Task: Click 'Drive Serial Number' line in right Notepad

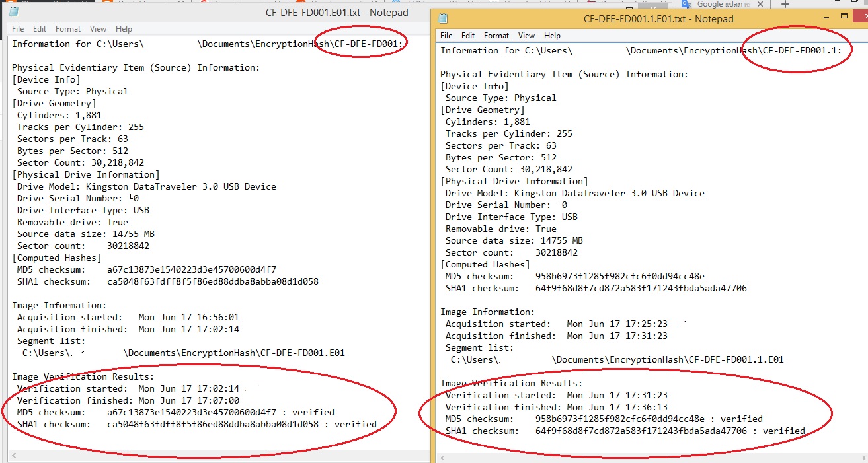Action: pyautogui.click(x=506, y=205)
